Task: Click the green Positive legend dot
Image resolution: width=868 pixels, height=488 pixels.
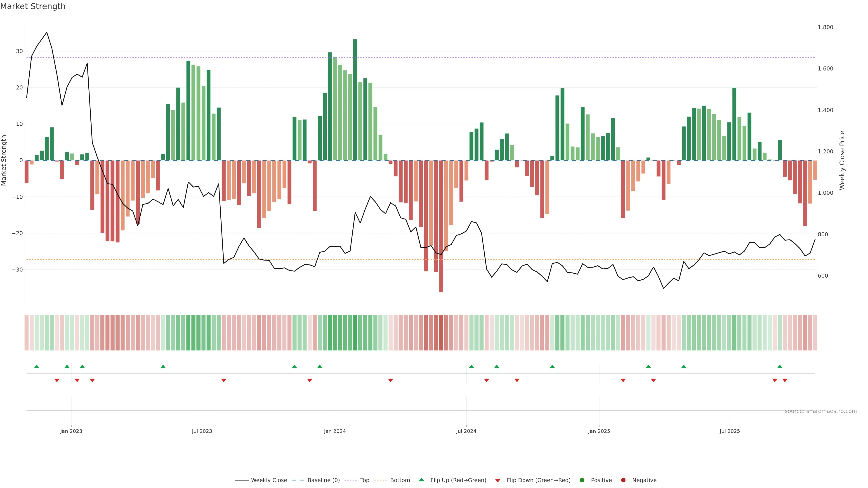Action: [582, 480]
